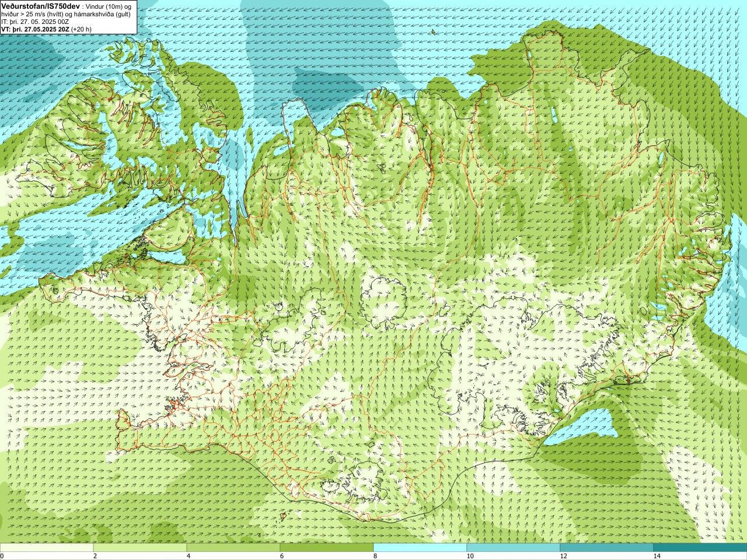Click the 'Veðurstofan/IS750dev' title text
The image size is (747, 560).
pyautogui.click(x=40, y=6)
